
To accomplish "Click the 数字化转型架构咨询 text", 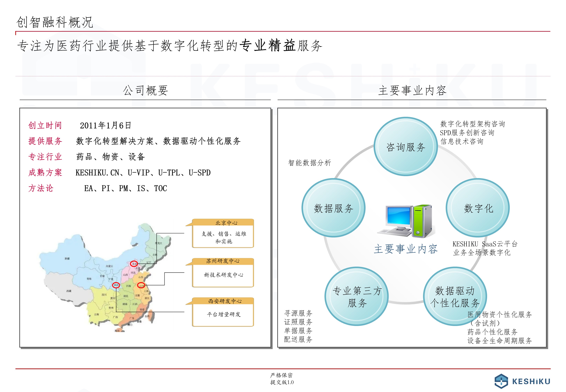I will (473, 124).
